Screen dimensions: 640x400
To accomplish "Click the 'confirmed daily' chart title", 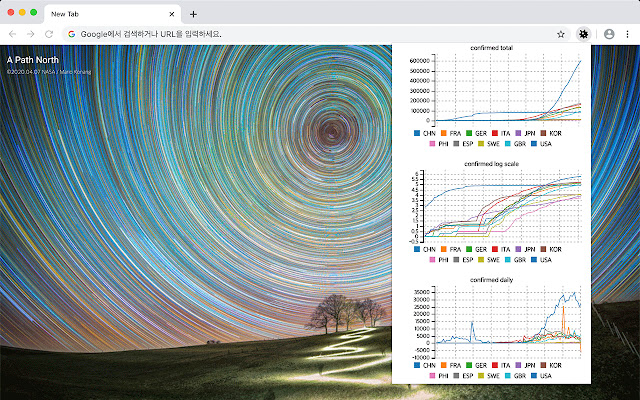I will click(491, 280).
